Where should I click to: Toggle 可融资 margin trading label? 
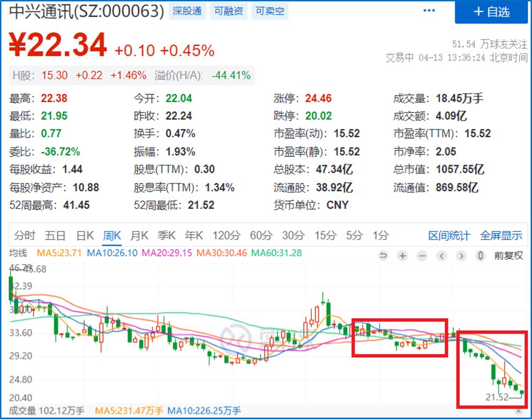228,11
